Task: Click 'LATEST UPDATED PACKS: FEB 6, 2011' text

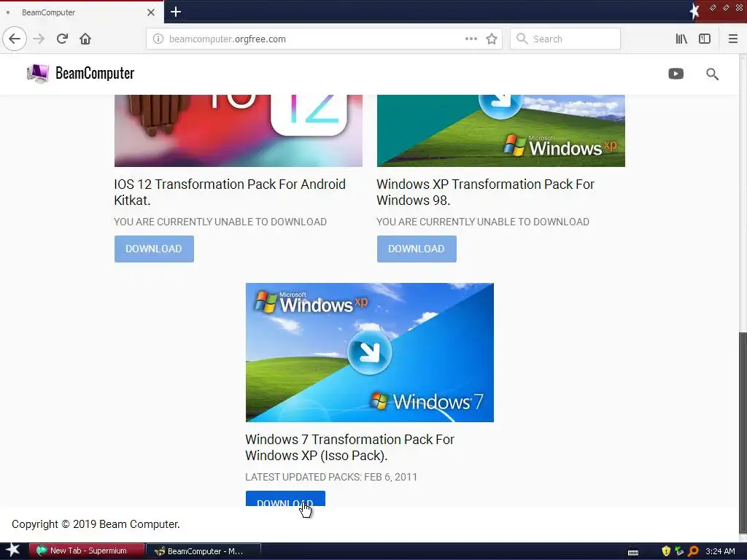Action: pos(331,477)
